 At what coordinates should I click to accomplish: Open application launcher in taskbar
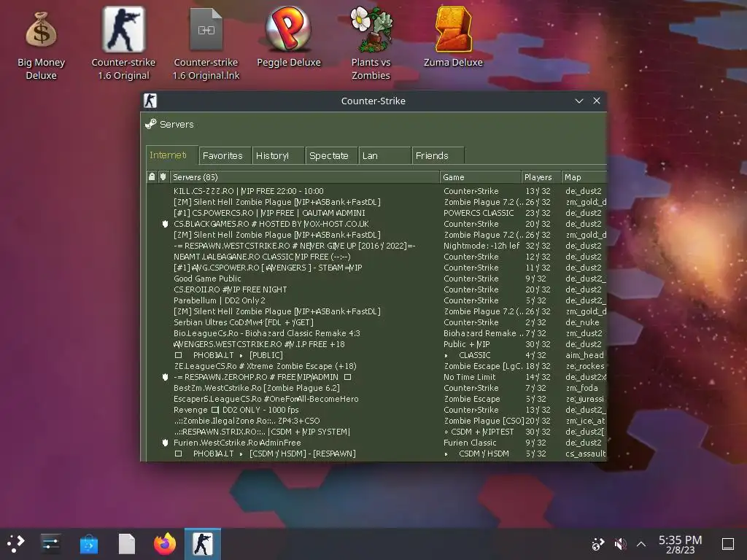click(16, 543)
